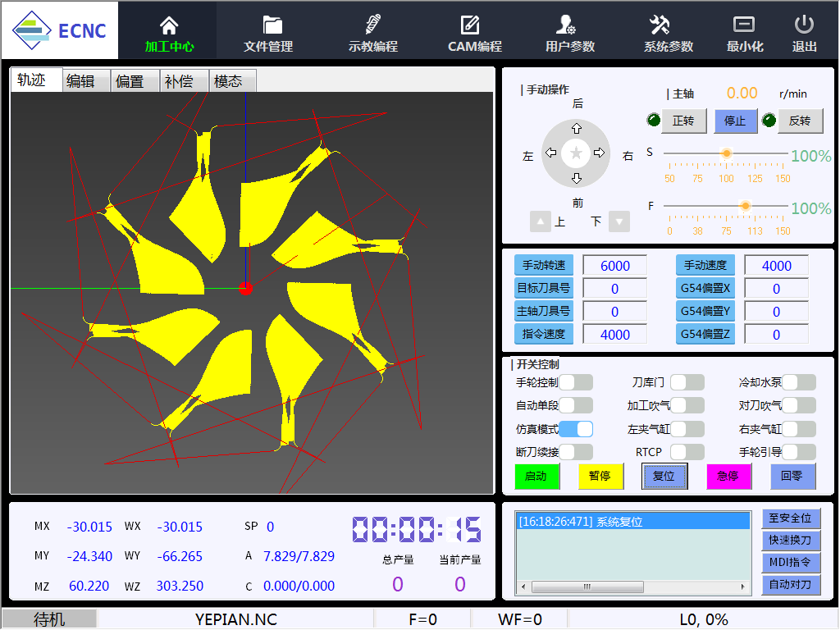Toggle 手轮引导 switch
840x630 pixels.
pyautogui.click(x=799, y=452)
